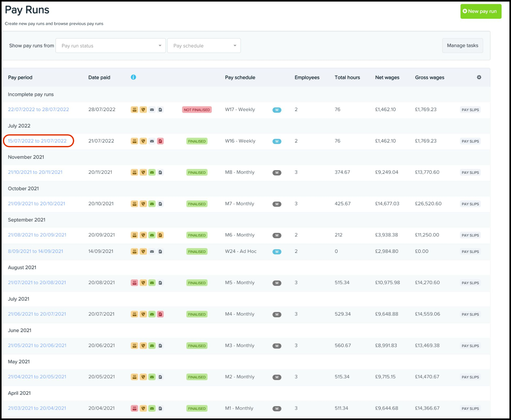The height and width of the screenshot is (420, 511).
Task: Click the green envelope icon in M7 row
Action: [152, 204]
